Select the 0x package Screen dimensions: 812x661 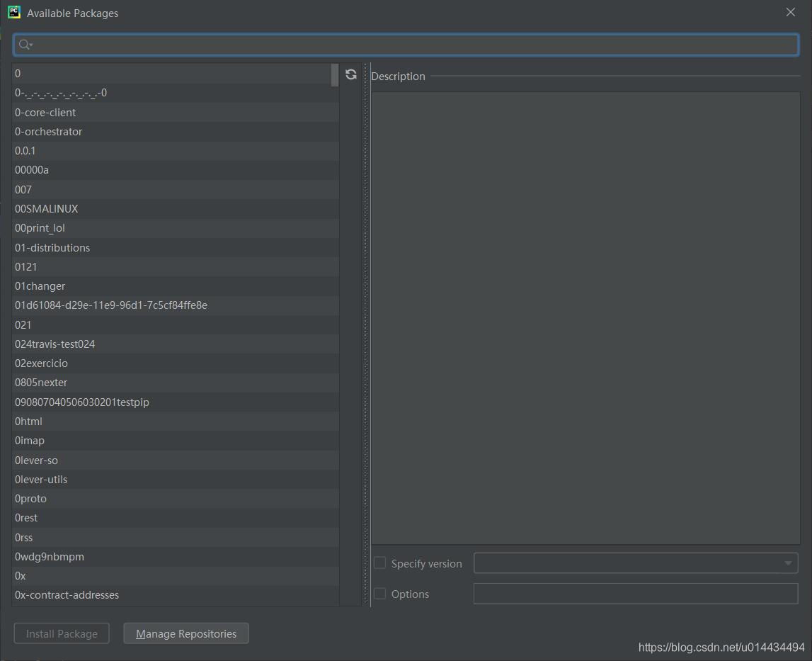coord(176,576)
